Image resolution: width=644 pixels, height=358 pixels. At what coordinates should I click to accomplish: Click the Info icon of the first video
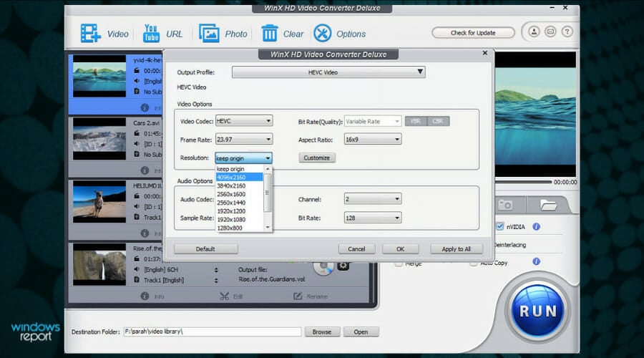click(145, 107)
